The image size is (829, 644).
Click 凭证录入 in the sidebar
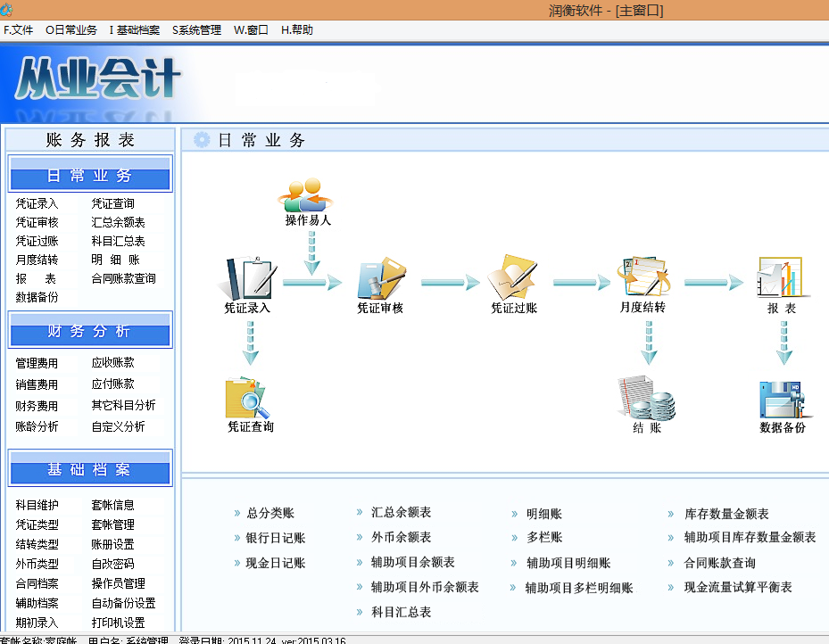pyautogui.click(x=37, y=203)
